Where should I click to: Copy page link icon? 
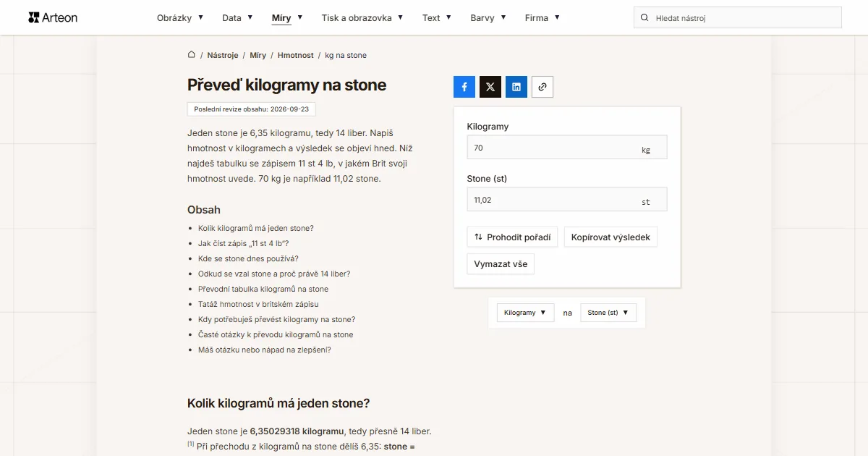(x=542, y=87)
